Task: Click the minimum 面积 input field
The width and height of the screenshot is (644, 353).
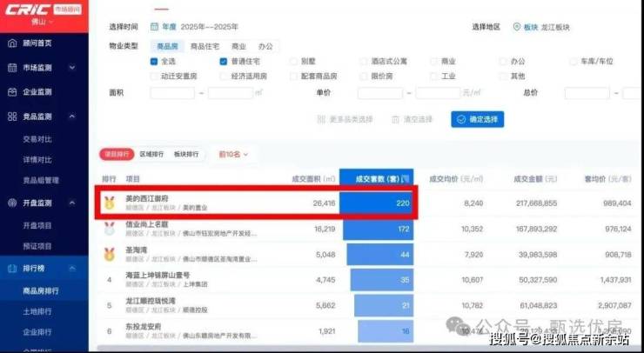Action: point(172,92)
